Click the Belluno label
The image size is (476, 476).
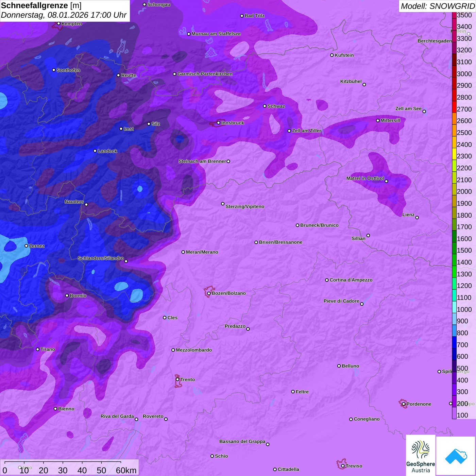tap(351, 366)
